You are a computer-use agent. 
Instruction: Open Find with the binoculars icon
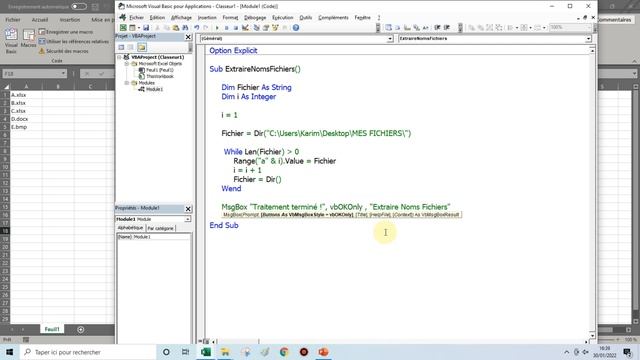(185, 28)
